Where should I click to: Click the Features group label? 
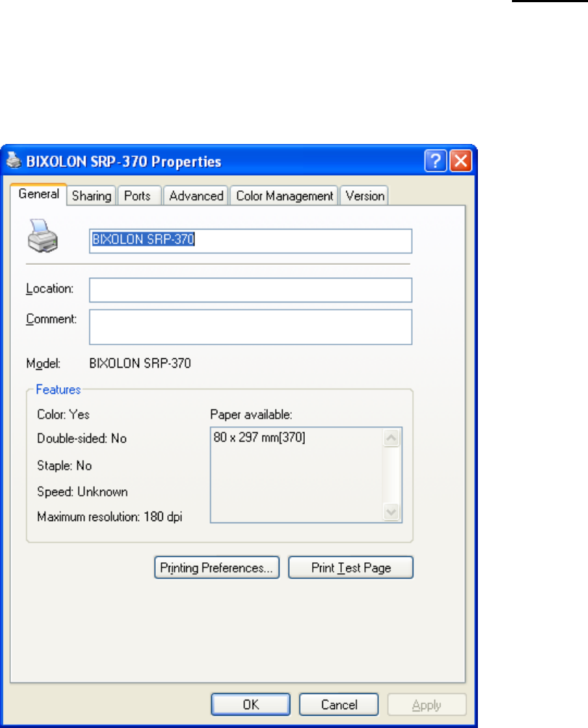[58, 389]
